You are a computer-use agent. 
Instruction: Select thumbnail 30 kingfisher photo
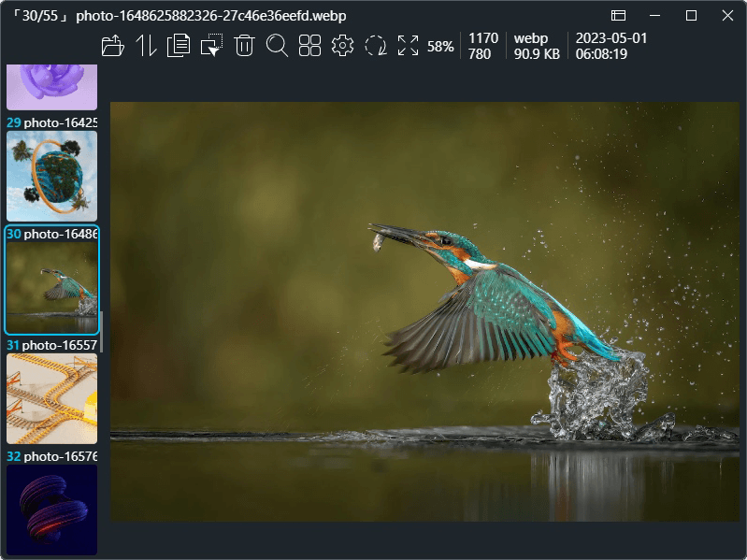point(51,287)
